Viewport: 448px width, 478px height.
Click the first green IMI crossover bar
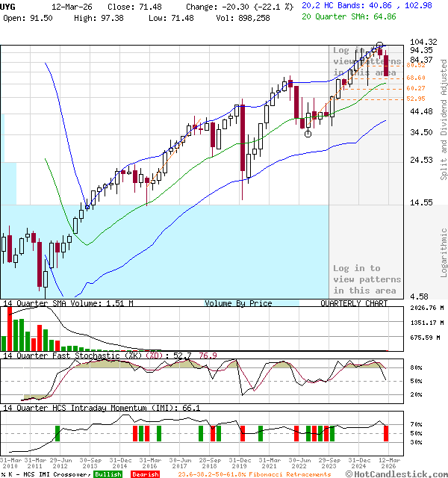click(57, 433)
